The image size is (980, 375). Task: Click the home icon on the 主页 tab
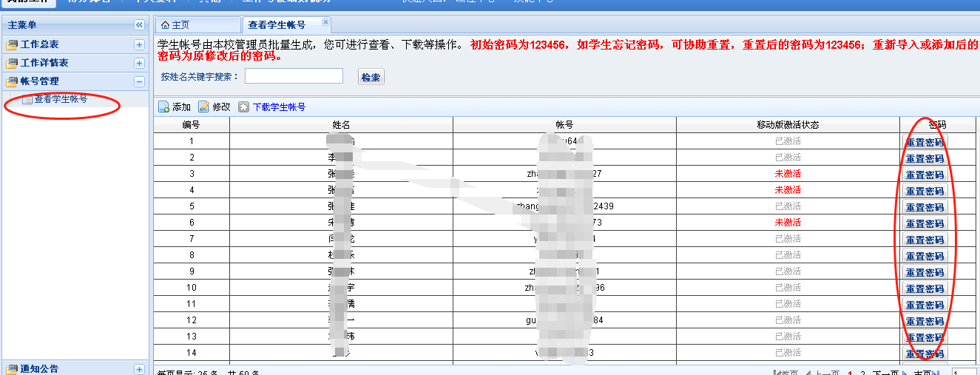tap(165, 25)
